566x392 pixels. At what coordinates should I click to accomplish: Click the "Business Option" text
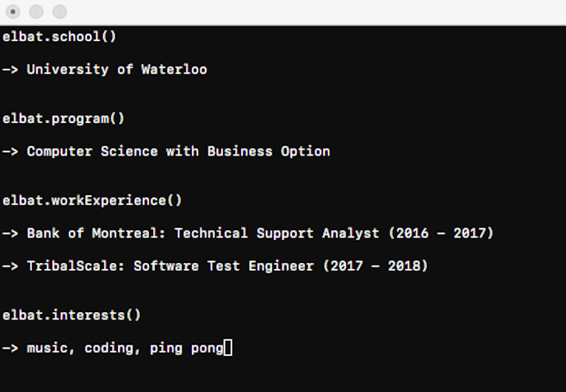point(268,151)
